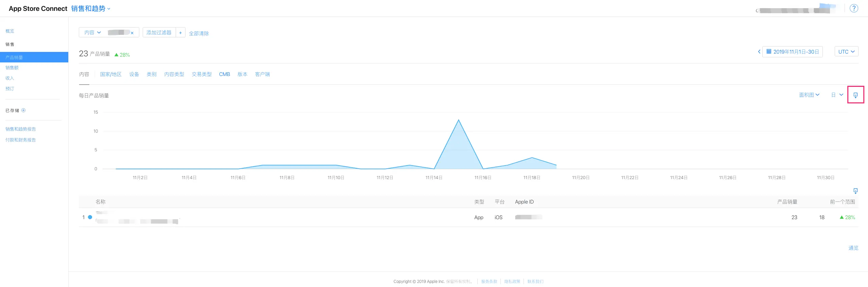868x287 pixels.
Task: Switch to the CMB tab
Action: (x=225, y=74)
